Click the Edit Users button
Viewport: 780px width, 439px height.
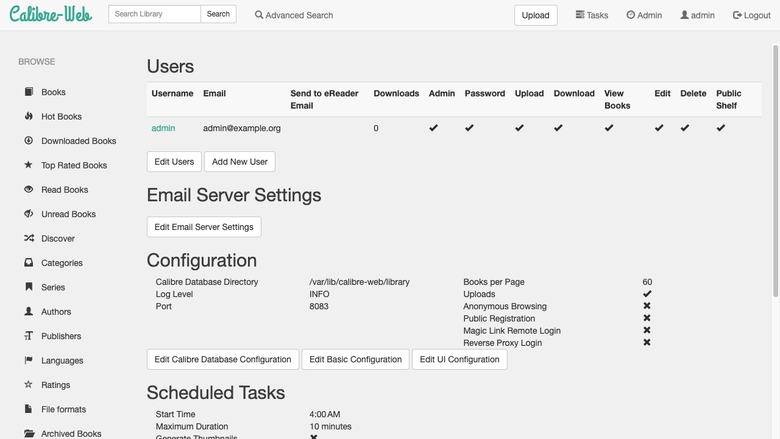tap(174, 162)
